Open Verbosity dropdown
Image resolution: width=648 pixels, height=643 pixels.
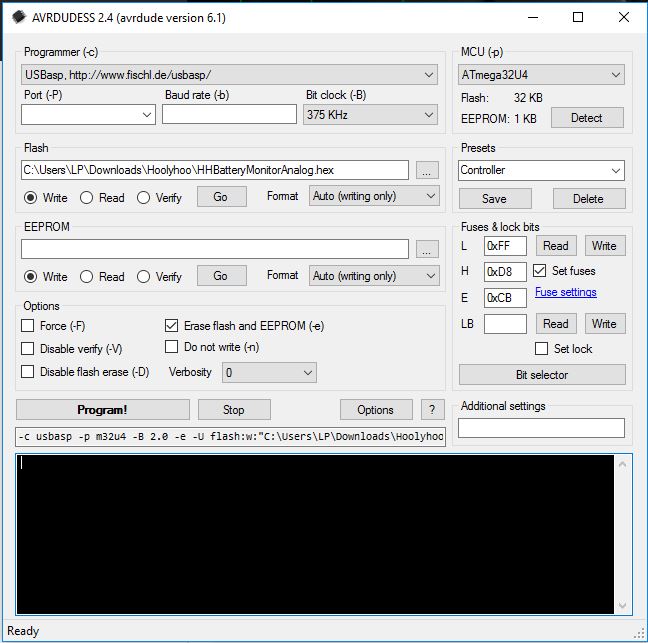(x=269, y=372)
